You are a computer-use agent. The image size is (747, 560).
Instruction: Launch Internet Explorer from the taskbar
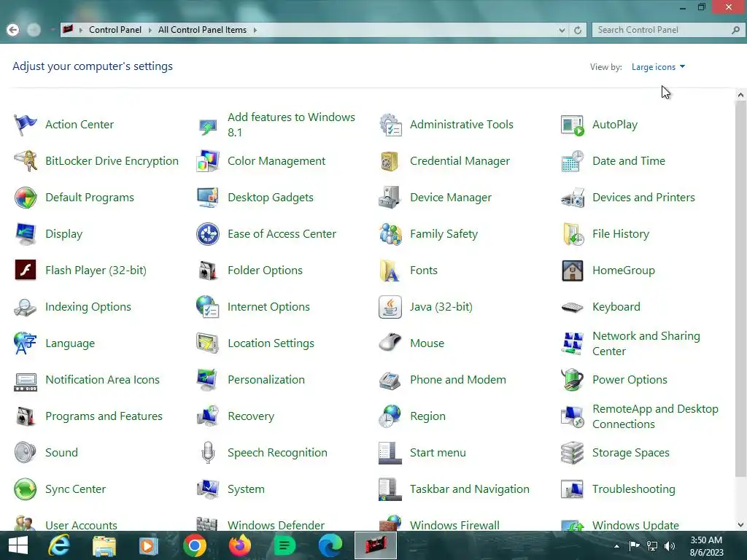(x=59, y=545)
